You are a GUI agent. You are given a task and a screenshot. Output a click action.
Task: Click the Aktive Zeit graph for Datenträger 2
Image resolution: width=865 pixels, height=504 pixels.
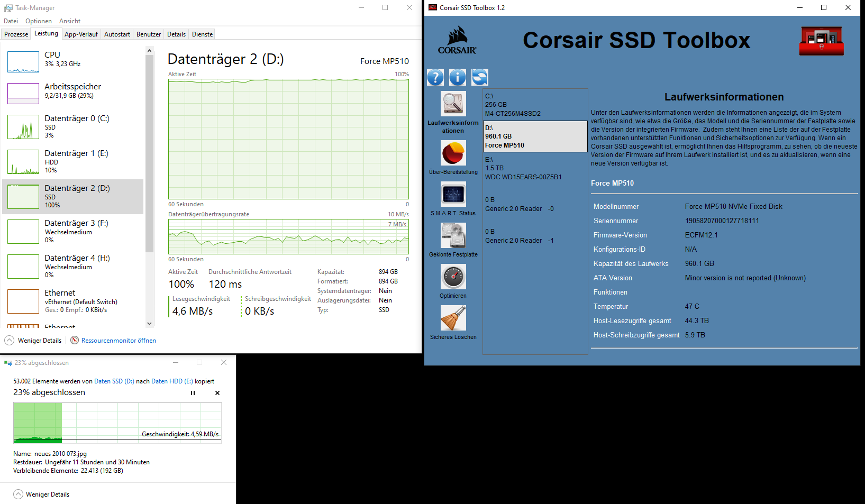click(288, 139)
